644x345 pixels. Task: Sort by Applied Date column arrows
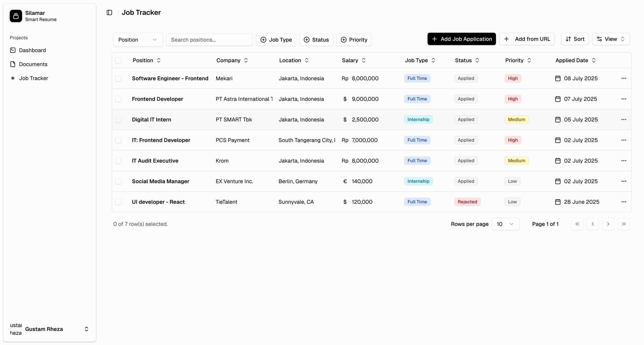coord(594,60)
